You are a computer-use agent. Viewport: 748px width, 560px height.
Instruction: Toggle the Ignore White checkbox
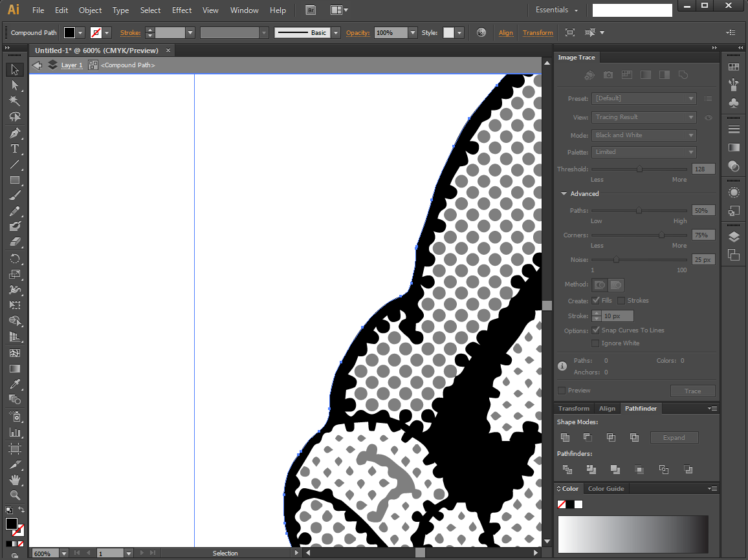pos(595,343)
